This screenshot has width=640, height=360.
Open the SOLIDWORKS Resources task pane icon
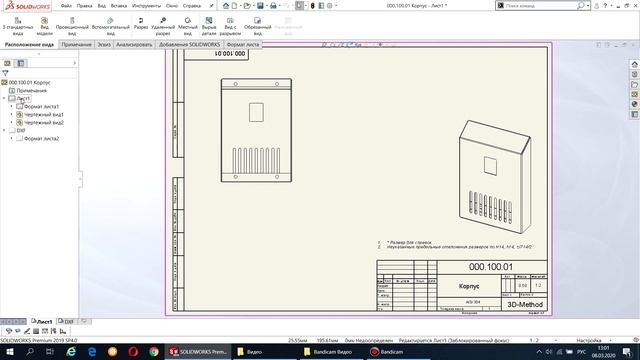pos(634,64)
